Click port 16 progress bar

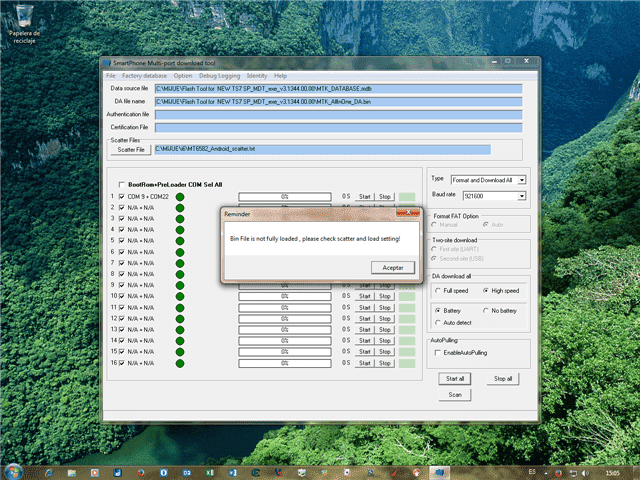pos(285,363)
